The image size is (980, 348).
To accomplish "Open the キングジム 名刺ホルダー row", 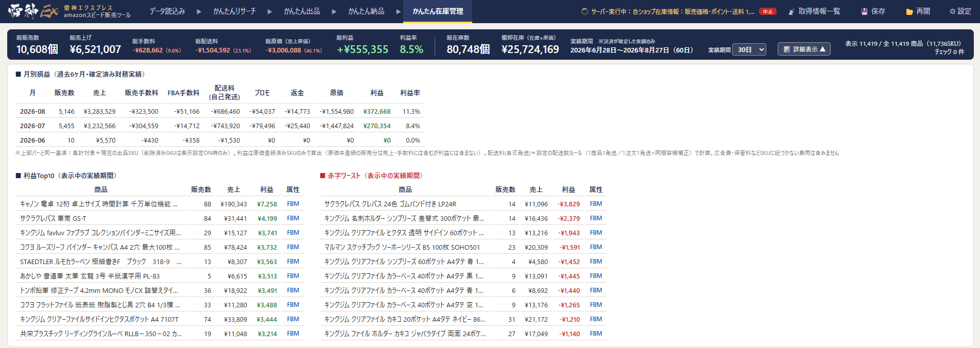I will (463, 218).
